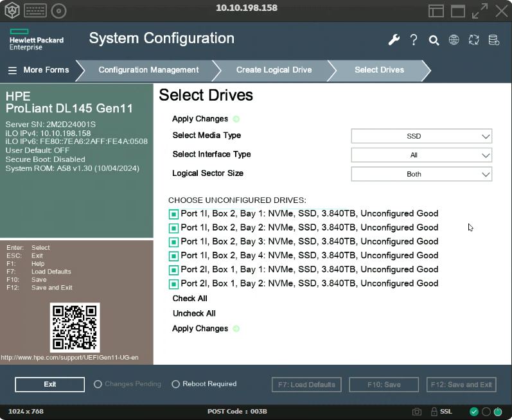Viewport: 512px width, 420px height.
Task: Open the Logical Sector Size dropdown
Action: [x=421, y=174]
